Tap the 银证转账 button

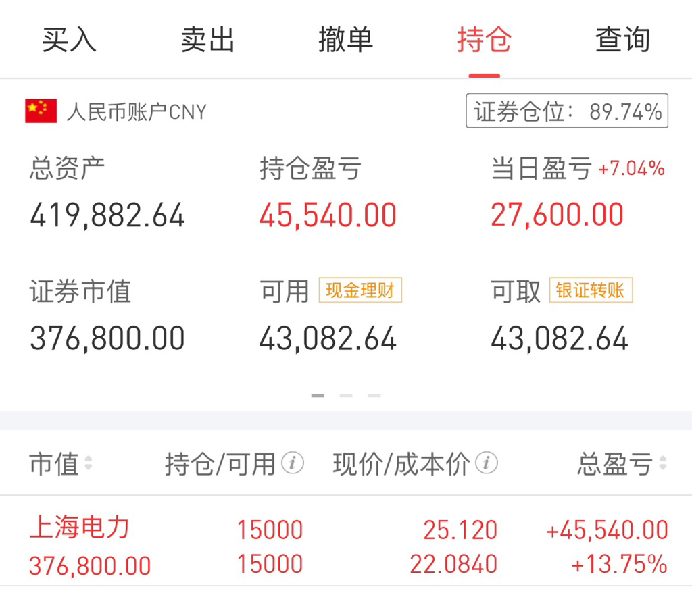click(591, 290)
